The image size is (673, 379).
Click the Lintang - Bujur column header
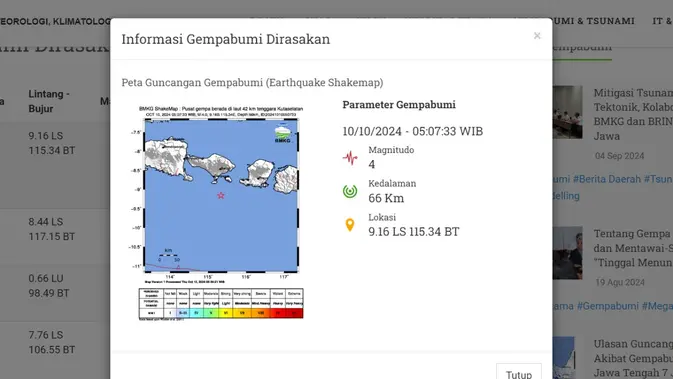pos(49,101)
